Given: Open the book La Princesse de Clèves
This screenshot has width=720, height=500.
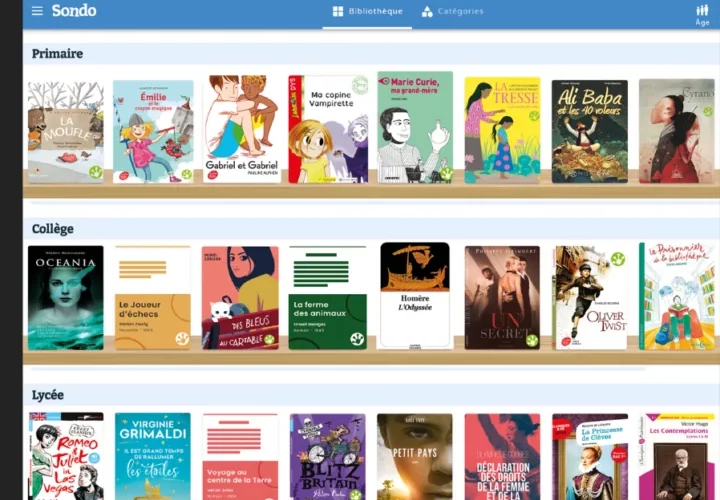Looking at the screenshot, I should (x=590, y=457).
